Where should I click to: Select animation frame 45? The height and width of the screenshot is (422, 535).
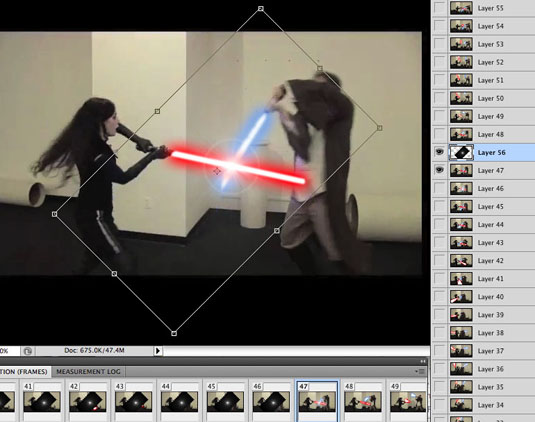tap(225, 401)
